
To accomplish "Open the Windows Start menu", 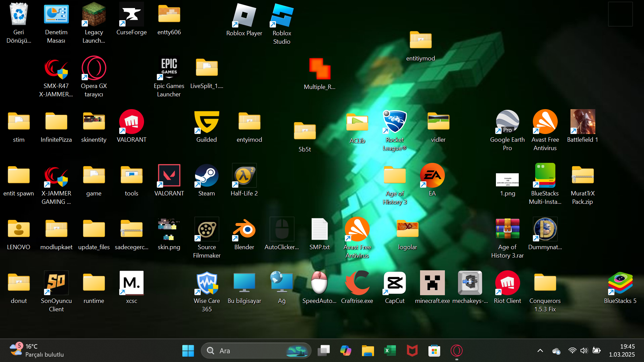I will [188, 351].
